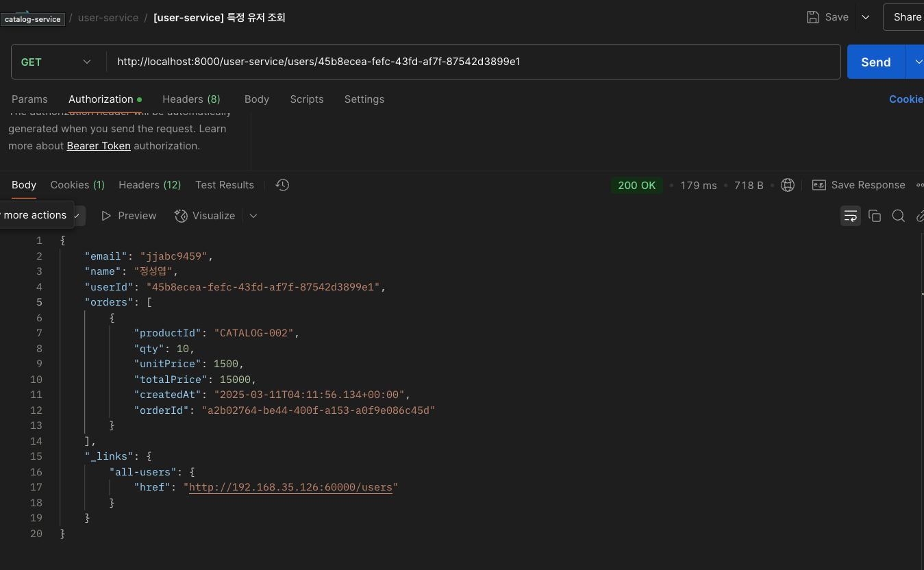Click the response link chain icon
This screenshot has height=570, width=924.
(x=920, y=216)
